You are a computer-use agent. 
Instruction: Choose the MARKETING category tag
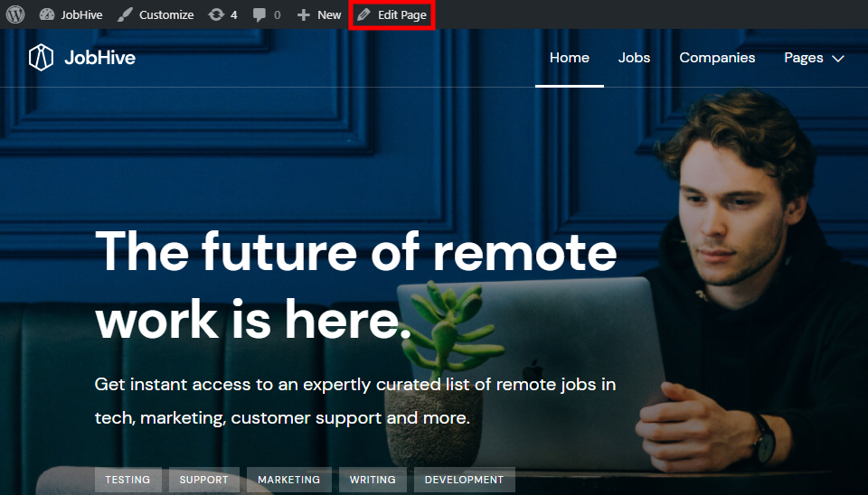pos(289,480)
